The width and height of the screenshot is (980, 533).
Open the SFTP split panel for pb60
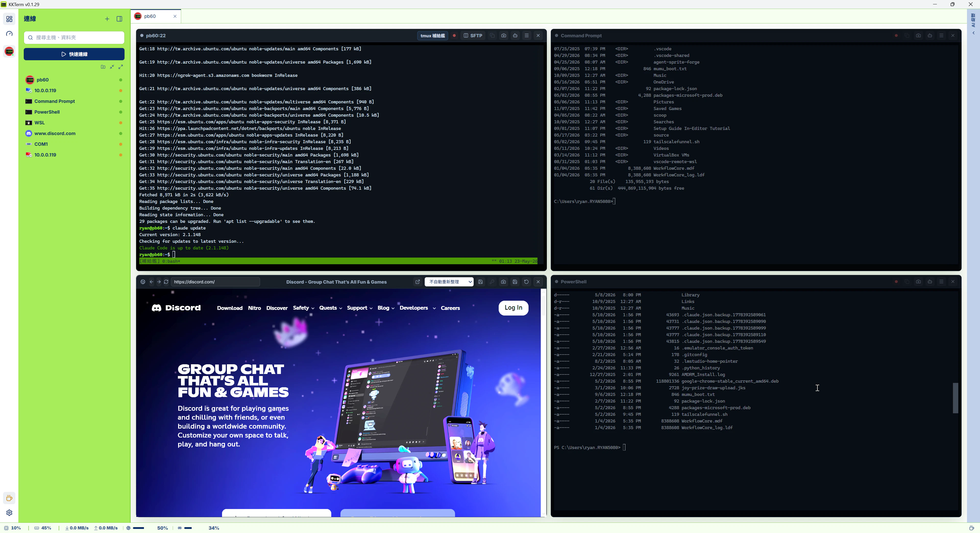(x=473, y=35)
